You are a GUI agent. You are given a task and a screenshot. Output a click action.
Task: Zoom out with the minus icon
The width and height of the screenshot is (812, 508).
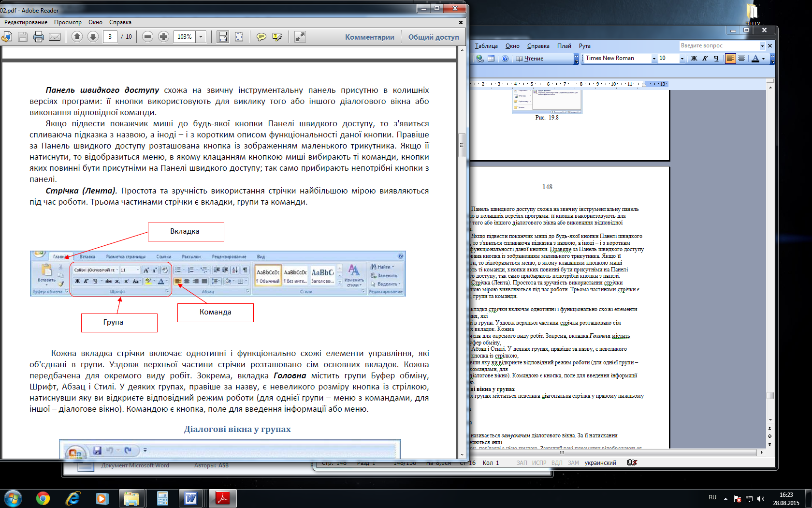click(148, 37)
